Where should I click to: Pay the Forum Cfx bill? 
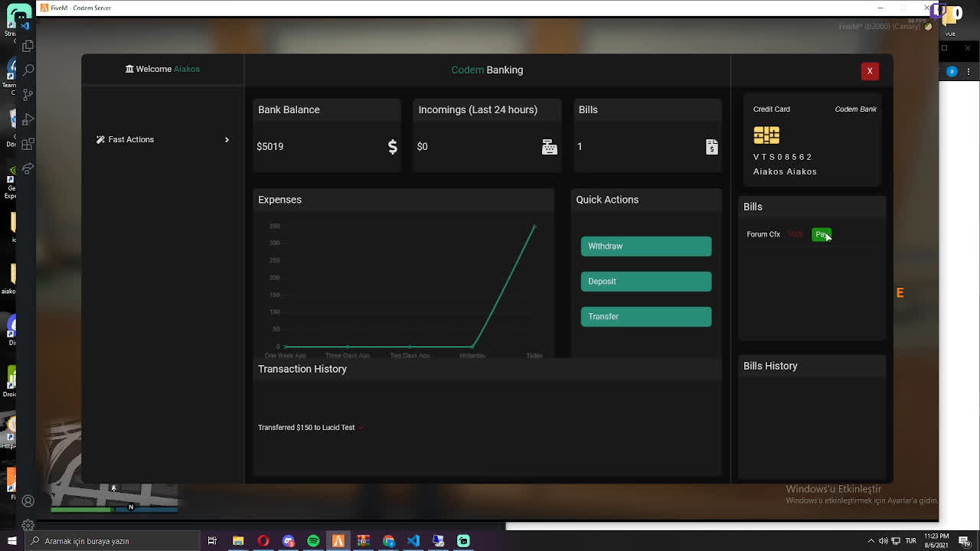[821, 234]
